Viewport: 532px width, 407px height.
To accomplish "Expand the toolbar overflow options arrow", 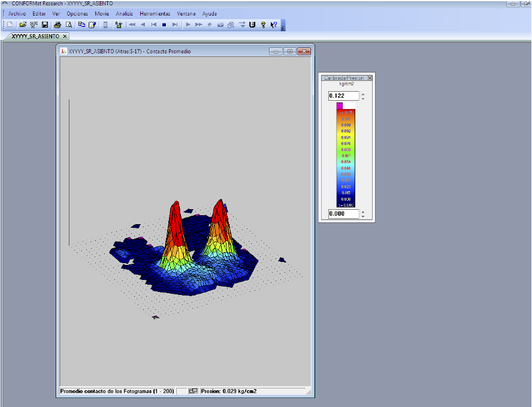I will 283,27.
